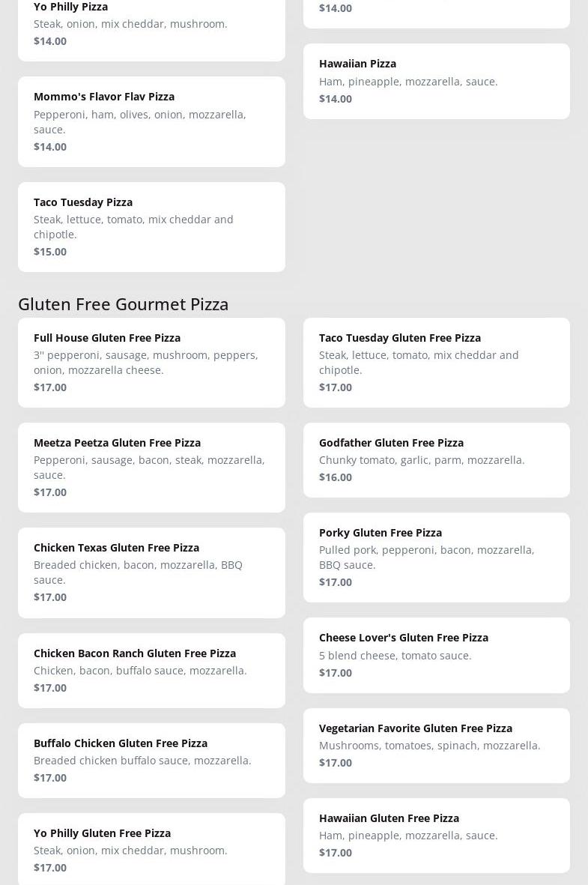Select Taco Tuesday Gluten Free Pizza

pyautogui.click(x=436, y=362)
